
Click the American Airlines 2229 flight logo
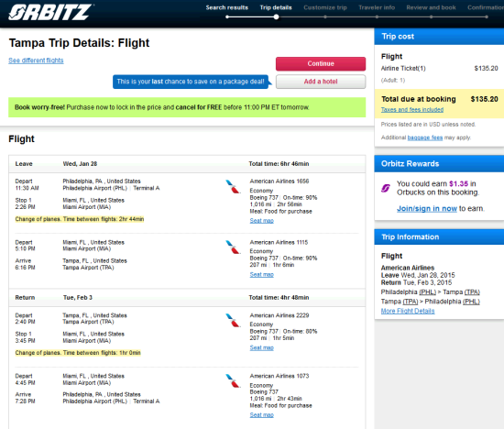tap(233, 320)
